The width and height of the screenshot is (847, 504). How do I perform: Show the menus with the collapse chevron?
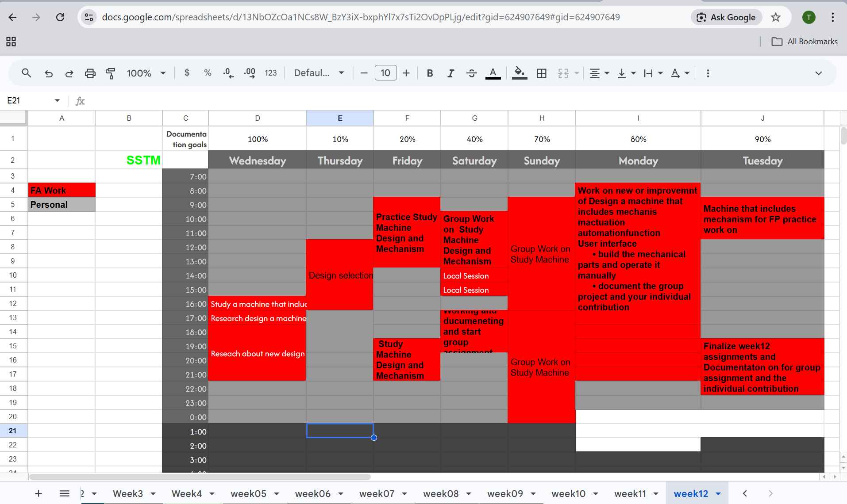pos(819,73)
